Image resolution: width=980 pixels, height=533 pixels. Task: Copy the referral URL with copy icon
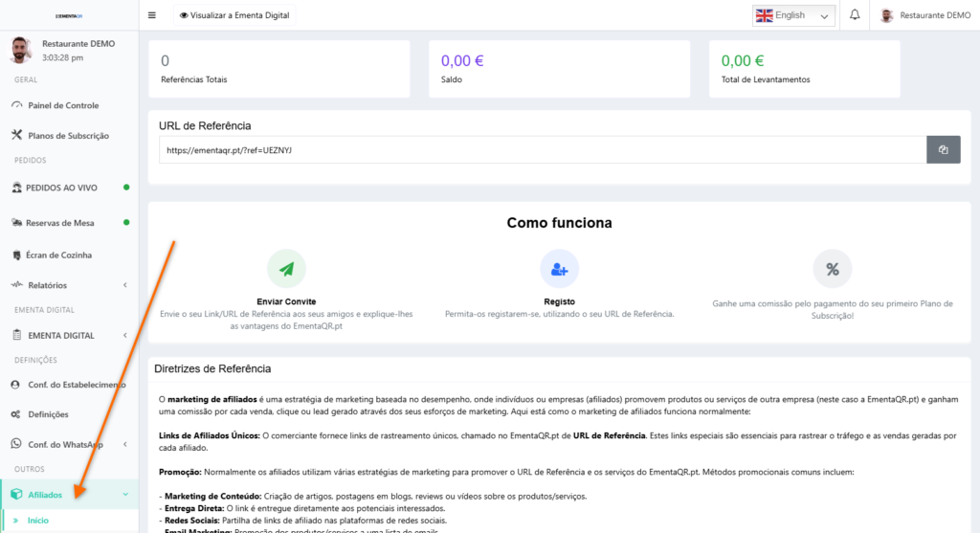(x=943, y=150)
